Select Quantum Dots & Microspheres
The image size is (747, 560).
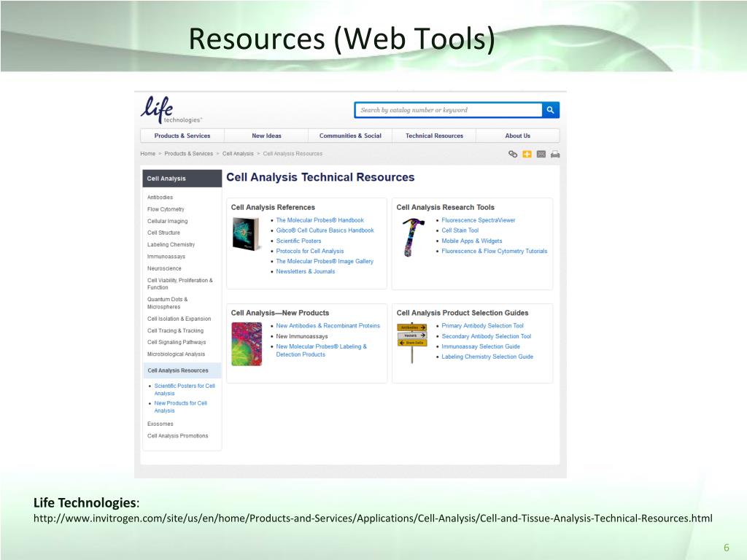pos(167,303)
